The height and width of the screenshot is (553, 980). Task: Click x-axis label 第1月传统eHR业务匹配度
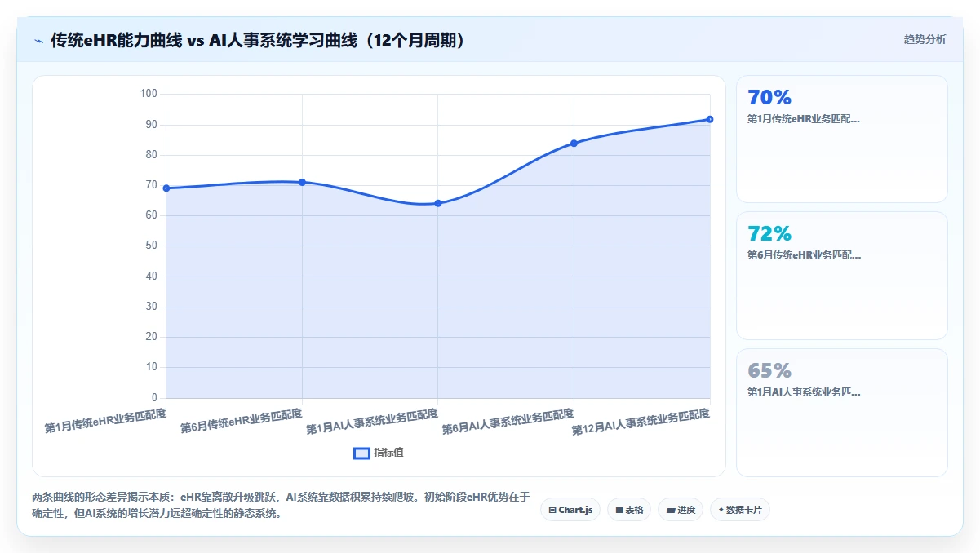tap(105, 420)
